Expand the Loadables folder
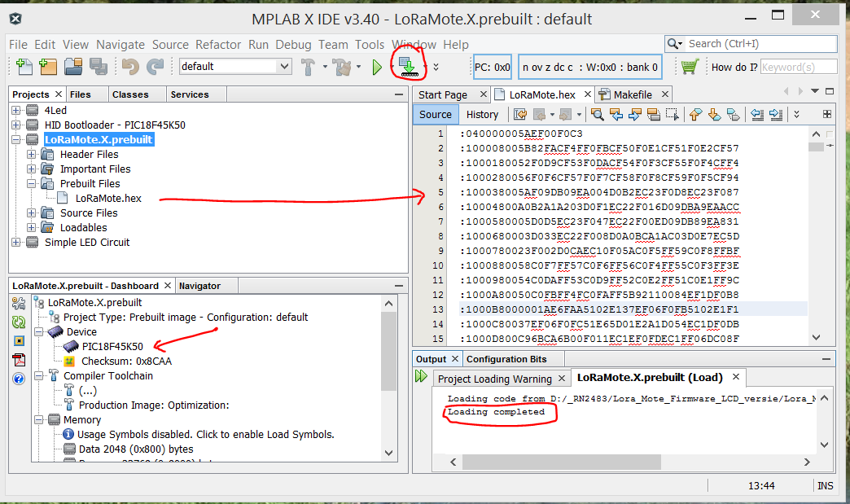 pos(32,228)
